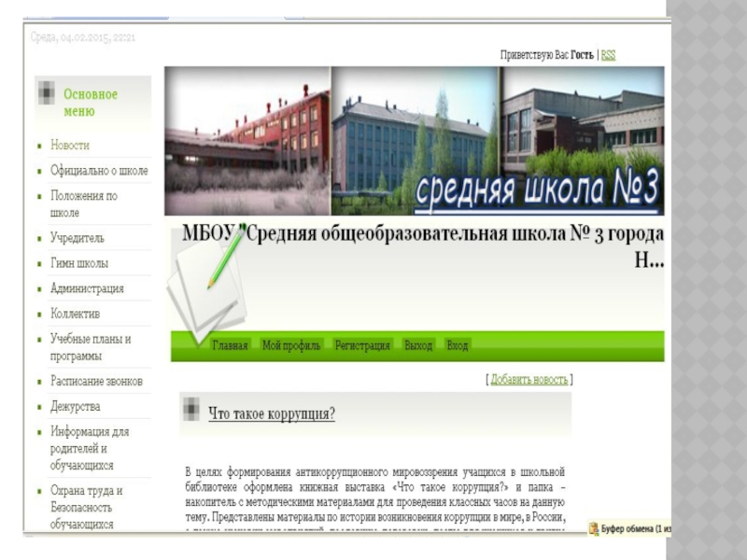Click the средняя школа №3 banner photo

(x=582, y=141)
